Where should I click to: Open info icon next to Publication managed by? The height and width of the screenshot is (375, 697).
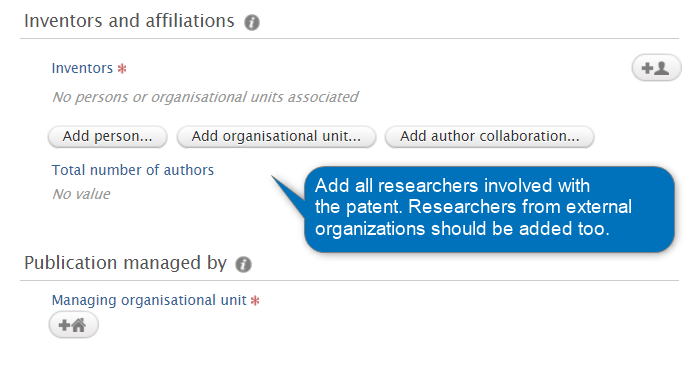pyautogui.click(x=244, y=264)
